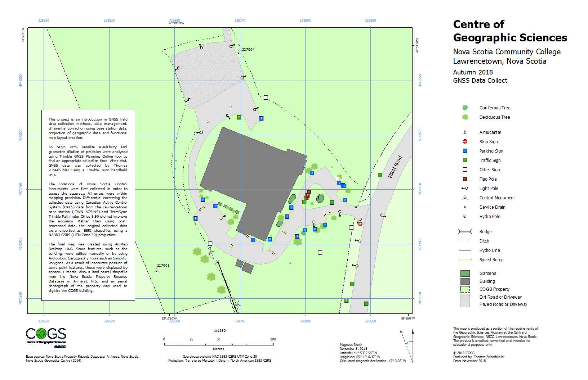The width and height of the screenshot is (588, 380).
Task: Select the COGS Property legend swatch
Action: pyautogui.click(x=465, y=289)
